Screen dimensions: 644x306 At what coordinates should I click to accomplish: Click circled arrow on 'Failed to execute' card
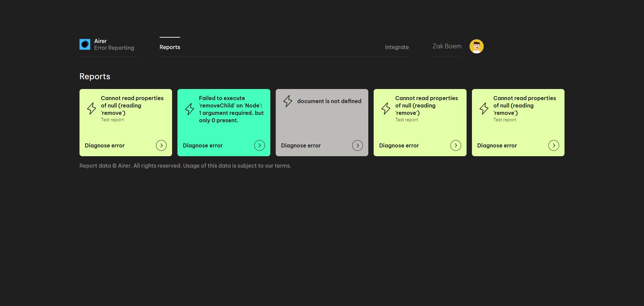[260, 145]
